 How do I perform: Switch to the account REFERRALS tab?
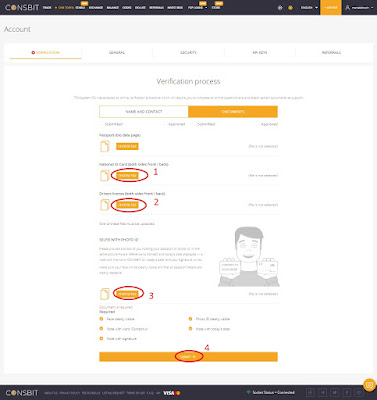pyautogui.click(x=331, y=52)
